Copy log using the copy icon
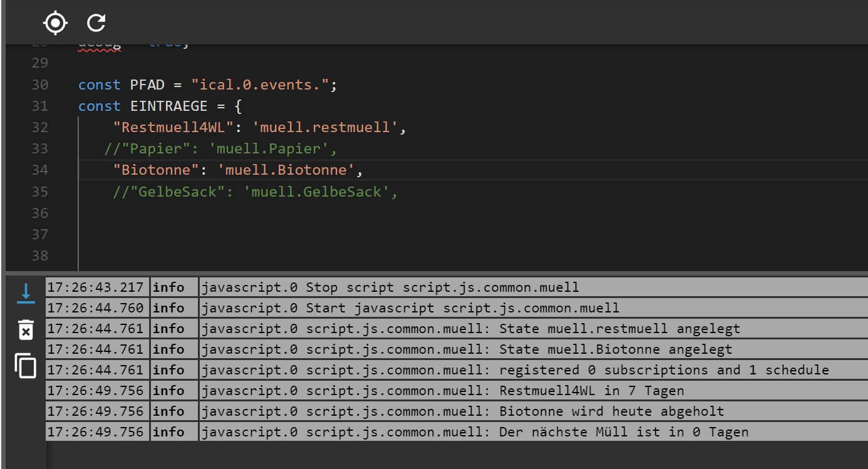This screenshot has width=868, height=469. coord(26,366)
